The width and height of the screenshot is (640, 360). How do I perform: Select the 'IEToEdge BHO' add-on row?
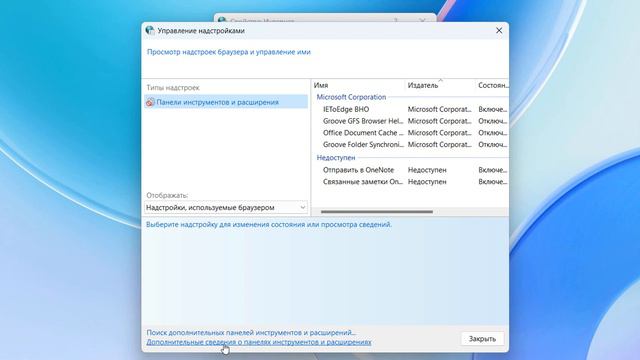click(410, 109)
